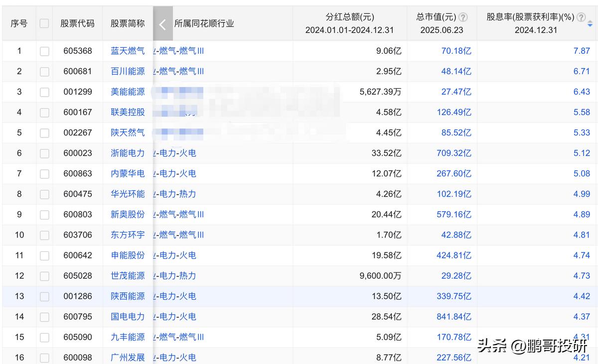The height and width of the screenshot is (364, 598).
Task: Select the checkbox beside 浙能电力
Action: [44, 153]
